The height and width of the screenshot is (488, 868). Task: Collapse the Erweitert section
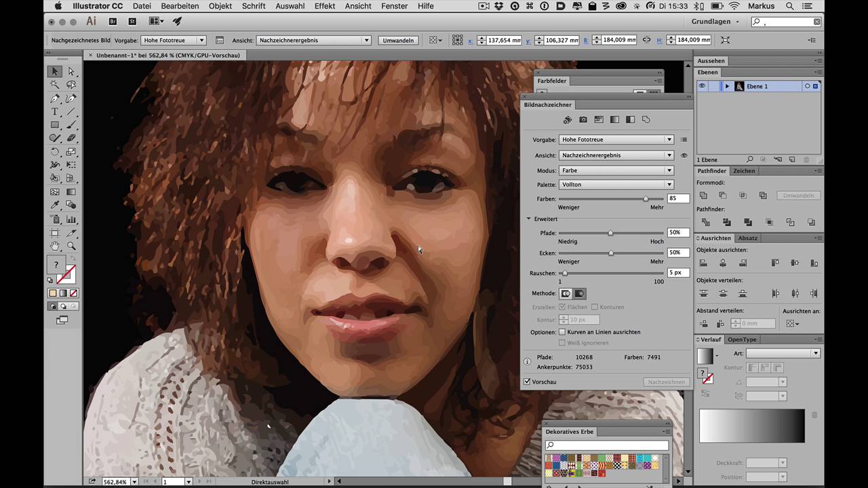pyautogui.click(x=529, y=219)
